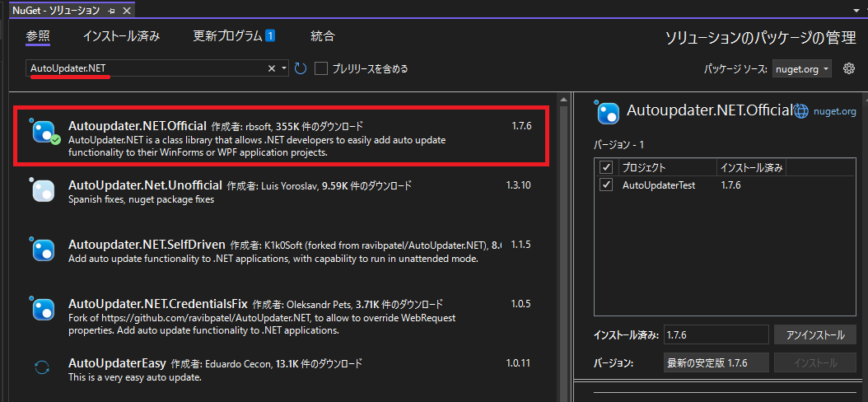The width and height of the screenshot is (868, 402).
Task: Click the installed version 1.7.6 field
Action: 716,335
